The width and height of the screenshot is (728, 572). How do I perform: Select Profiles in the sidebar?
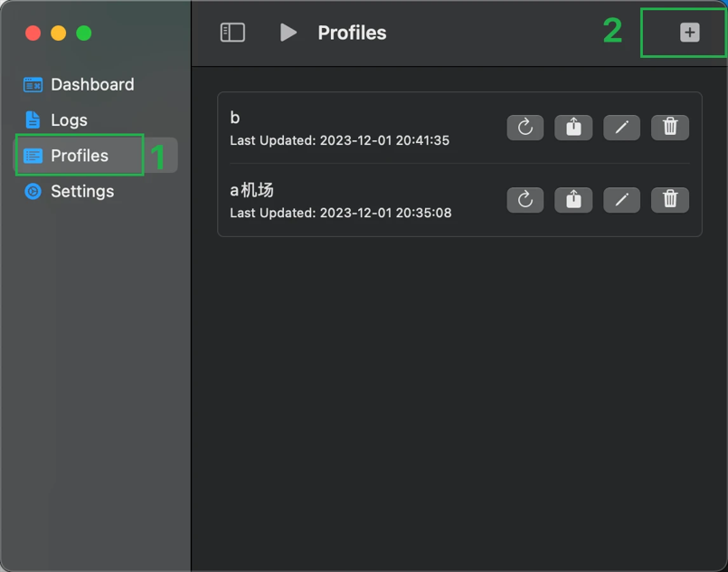80,156
